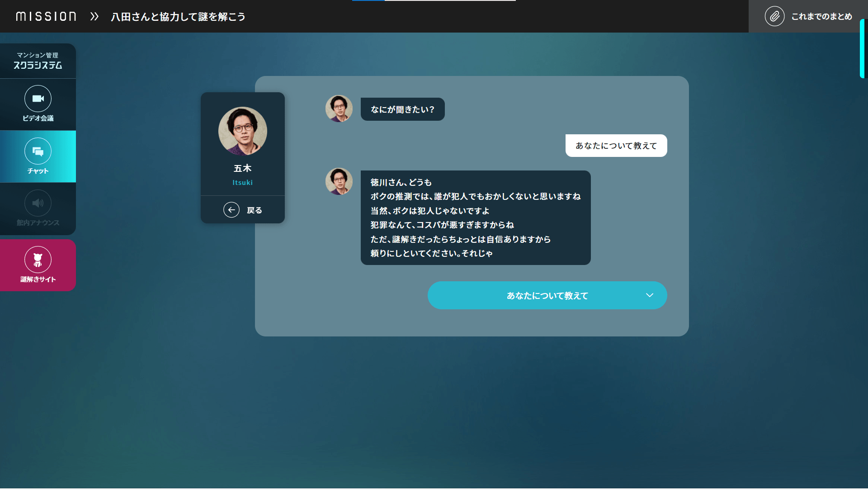
Task: Click the back arrow circle icon
Action: 231,210
